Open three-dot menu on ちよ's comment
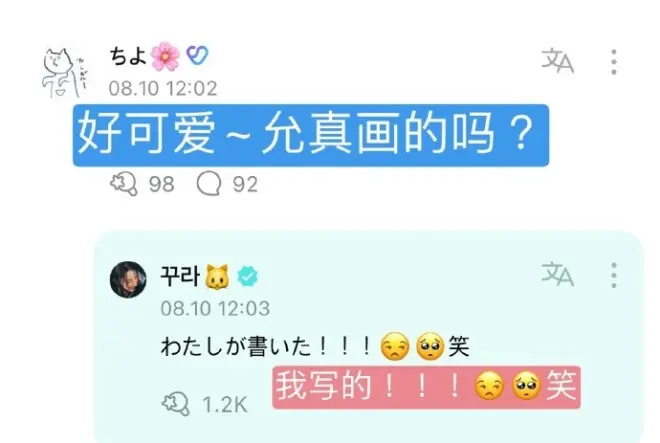The image size is (660, 443). coord(614,62)
